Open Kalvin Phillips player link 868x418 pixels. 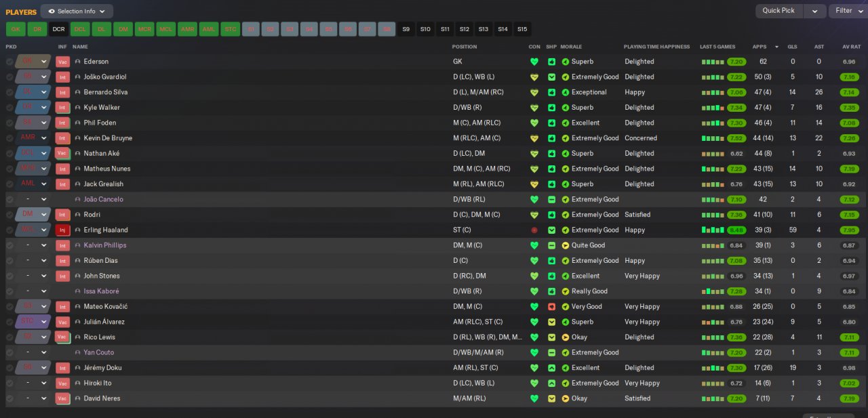click(105, 245)
